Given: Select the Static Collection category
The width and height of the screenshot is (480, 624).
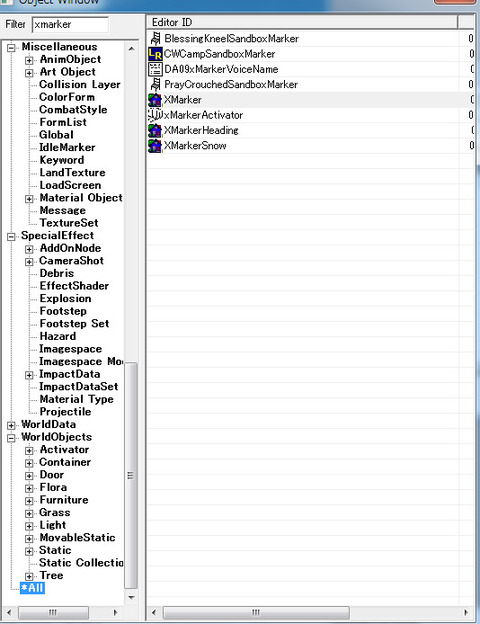Looking at the screenshot, I should pyautogui.click(x=81, y=563).
